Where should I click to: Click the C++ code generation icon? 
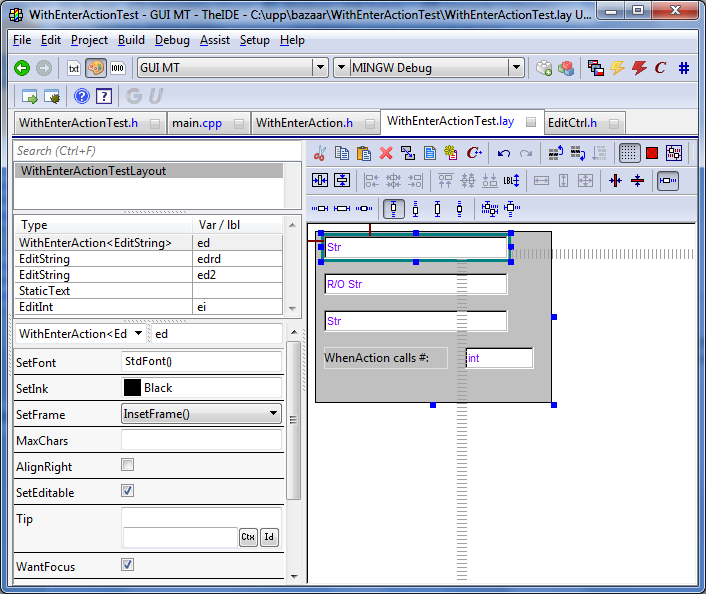pyautogui.click(x=474, y=153)
